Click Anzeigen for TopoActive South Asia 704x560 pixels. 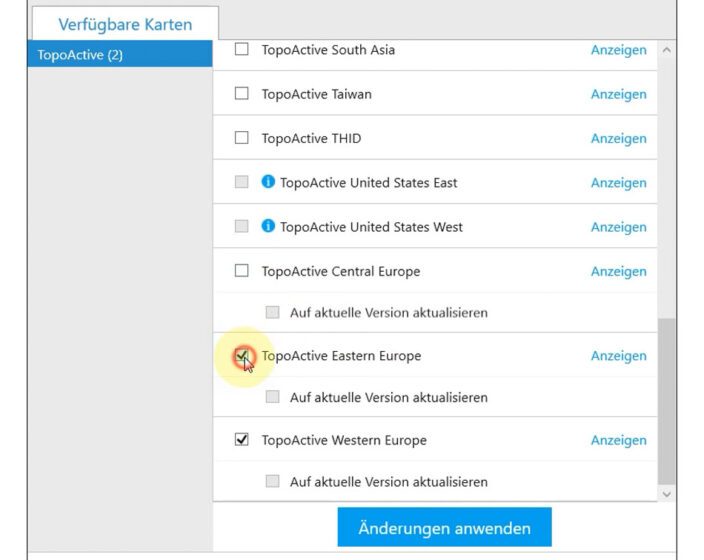(619, 50)
